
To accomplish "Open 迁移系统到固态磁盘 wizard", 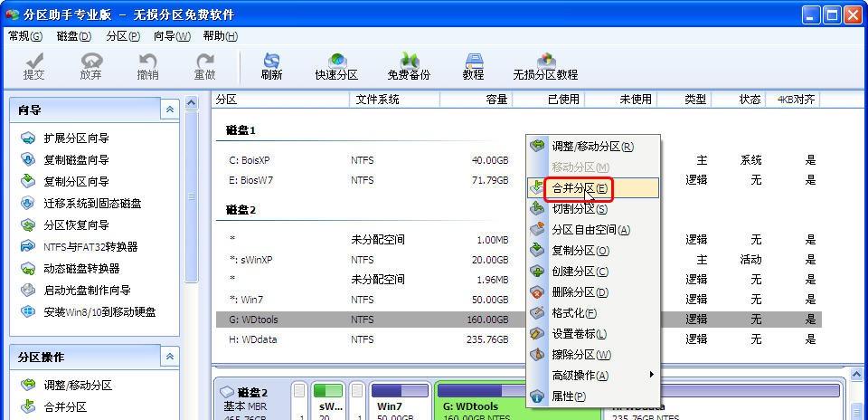I will (80, 204).
